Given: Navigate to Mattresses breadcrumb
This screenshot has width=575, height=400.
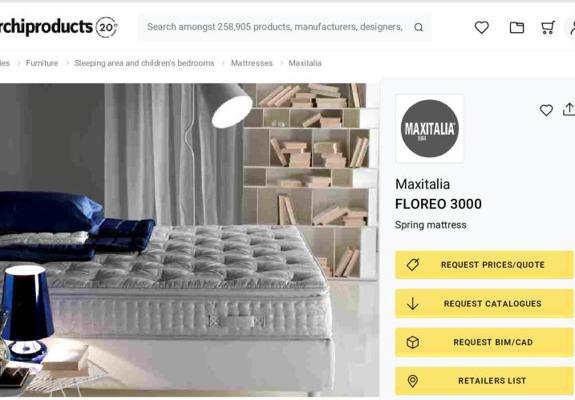Looking at the screenshot, I should (252, 63).
